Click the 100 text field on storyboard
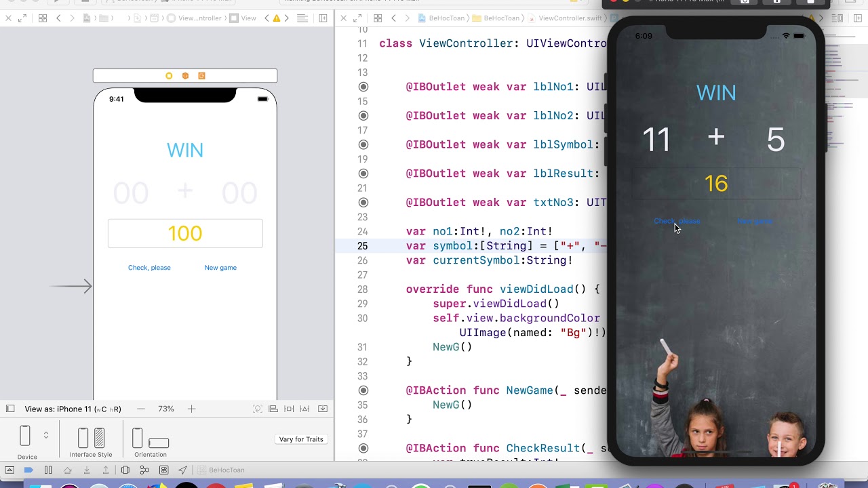The height and width of the screenshot is (488, 868). coord(185,233)
